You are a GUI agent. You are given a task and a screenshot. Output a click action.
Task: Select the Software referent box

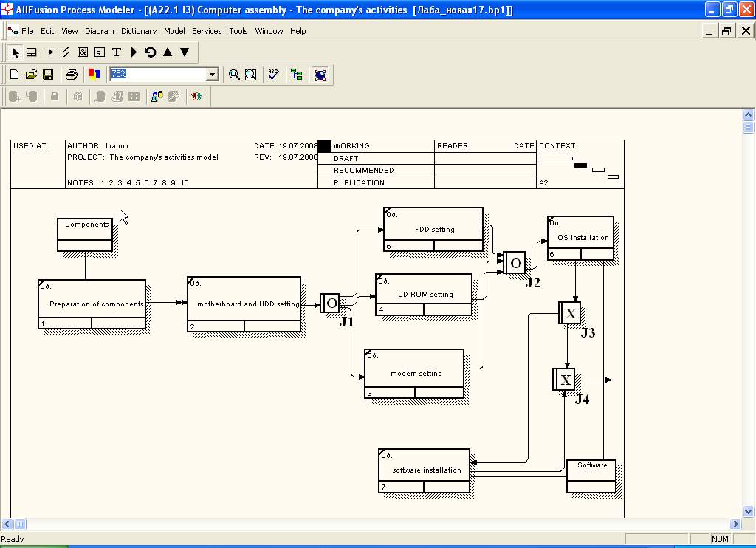click(x=591, y=476)
